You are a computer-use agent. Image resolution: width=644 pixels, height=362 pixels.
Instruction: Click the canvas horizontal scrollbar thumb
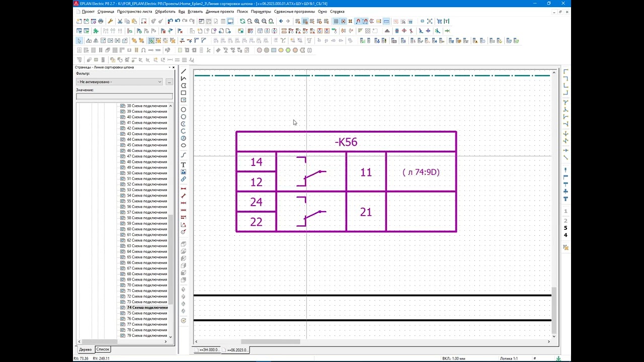click(x=271, y=342)
